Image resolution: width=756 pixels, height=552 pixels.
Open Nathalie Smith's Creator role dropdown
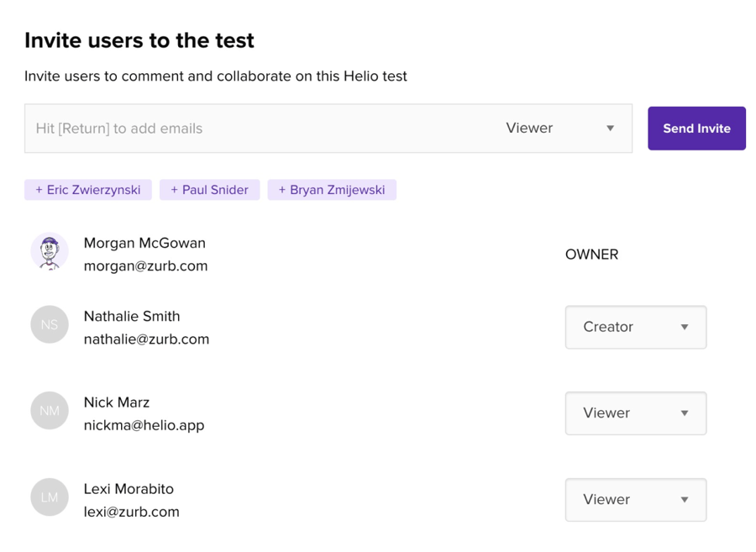coord(636,327)
